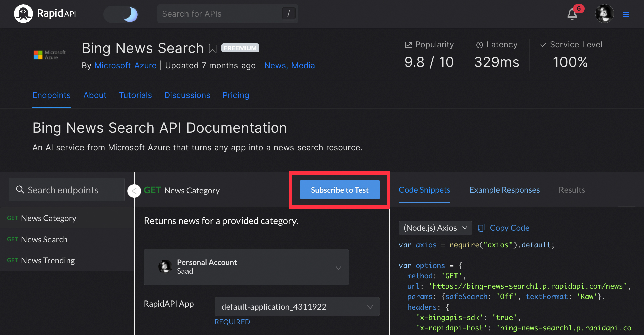The height and width of the screenshot is (335, 644).
Task: Open the Tutorials tab
Action: [x=136, y=95]
